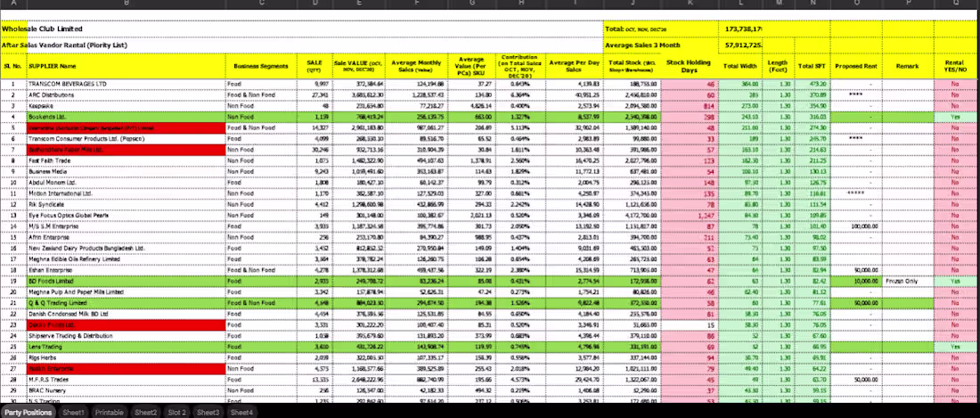Screen dimensions: 980x418
Task: Click the 'Business Segments' header cell
Action: [x=261, y=66]
